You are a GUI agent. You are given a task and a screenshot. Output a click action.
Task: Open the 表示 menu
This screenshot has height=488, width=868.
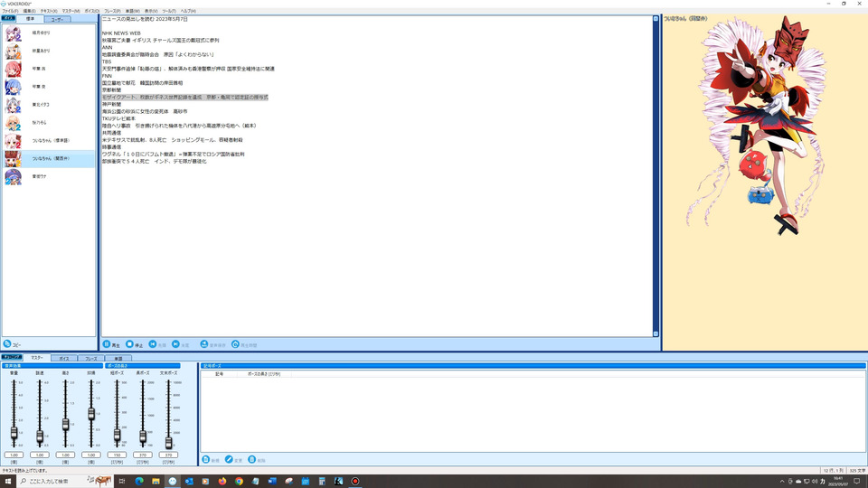click(151, 11)
